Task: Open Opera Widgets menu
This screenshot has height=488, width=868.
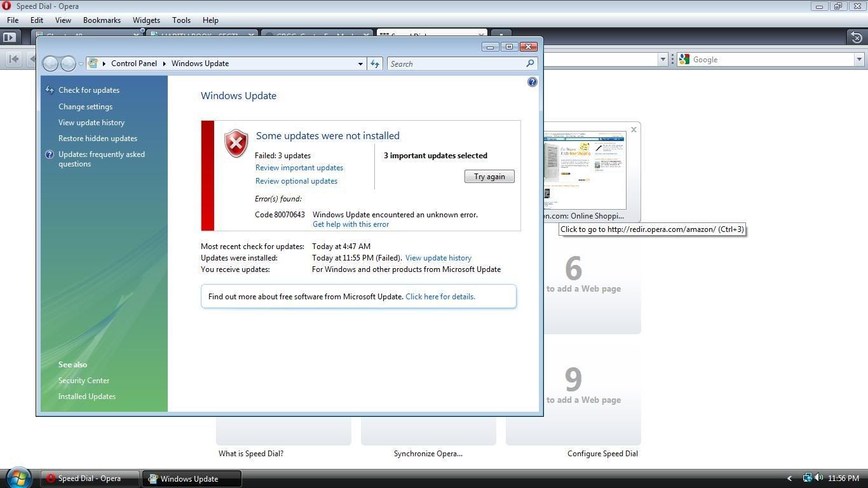Action: pos(146,20)
